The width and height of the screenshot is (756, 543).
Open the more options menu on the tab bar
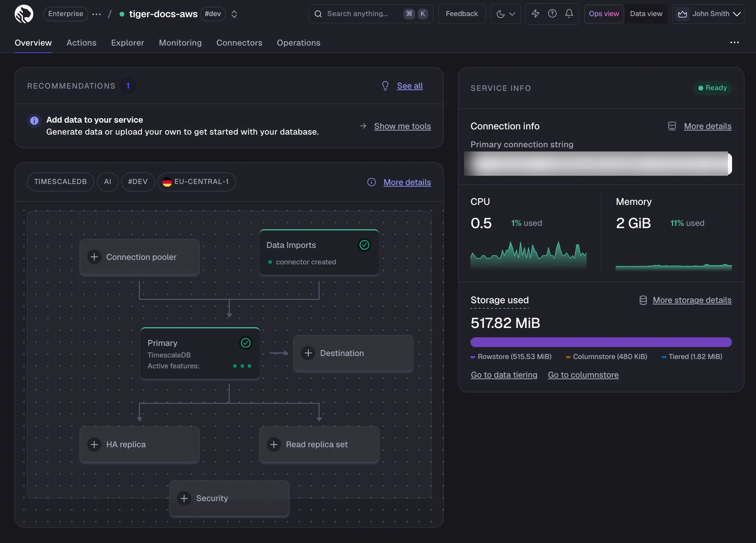[x=734, y=43]
